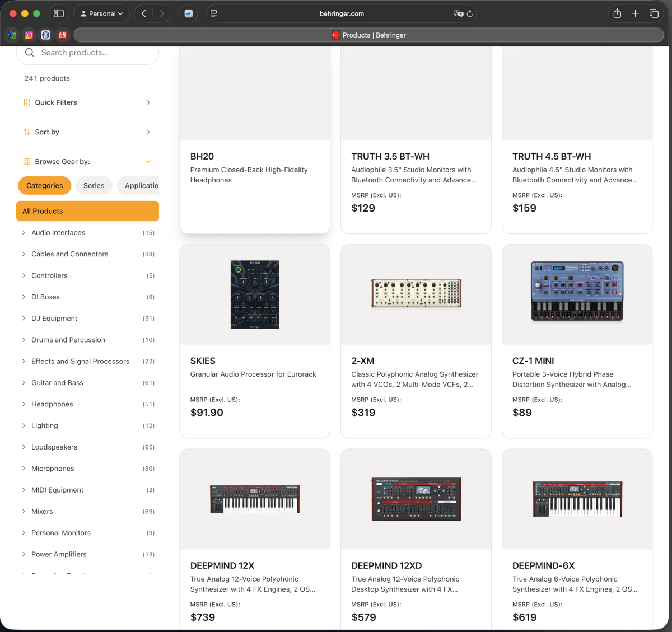The width and height of the screenshot is (672, 632).
Task: Open the iCloud tabs icon in toolbar
Action: coord(189,13)
